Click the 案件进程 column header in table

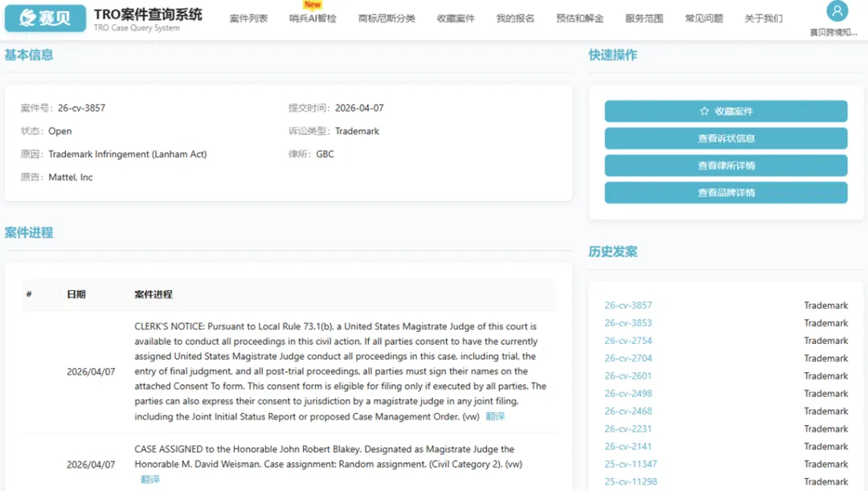[154, 294]
